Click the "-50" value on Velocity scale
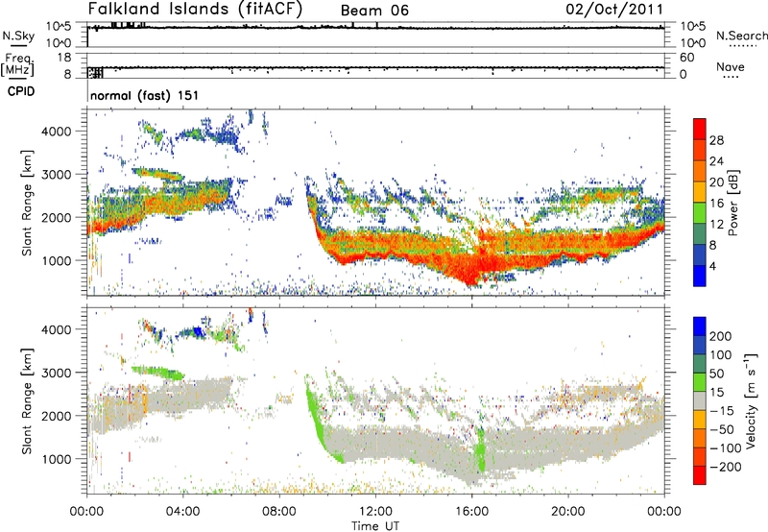 [x=722, y=429]
